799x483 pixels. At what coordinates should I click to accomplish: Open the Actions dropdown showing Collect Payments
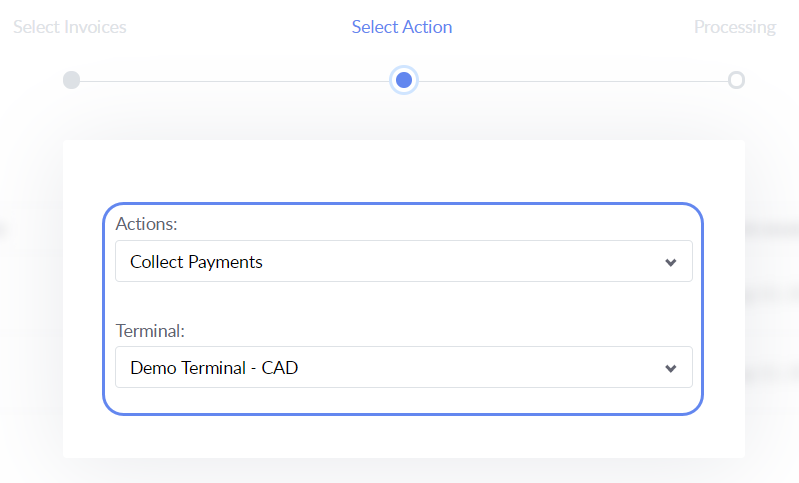tap(403, 262)
